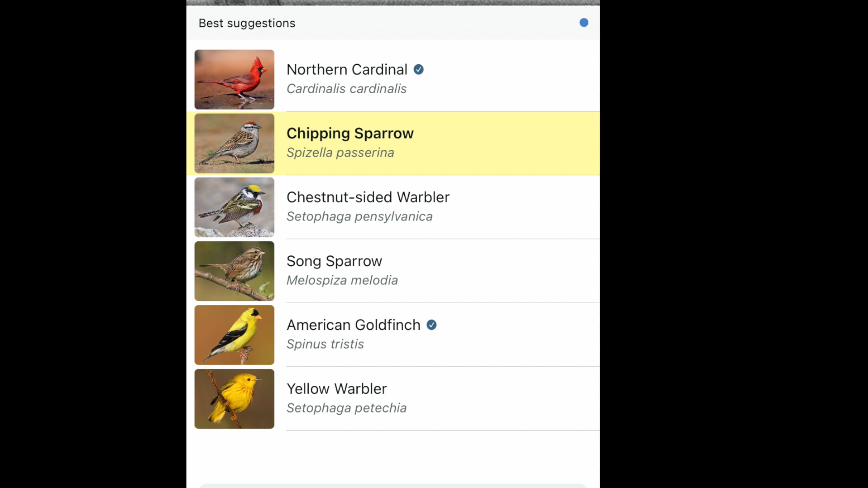Screen dimensions: 868x488
Task: Click the scientific name Setophaga pensylvanica
Action: pos(359,217)
